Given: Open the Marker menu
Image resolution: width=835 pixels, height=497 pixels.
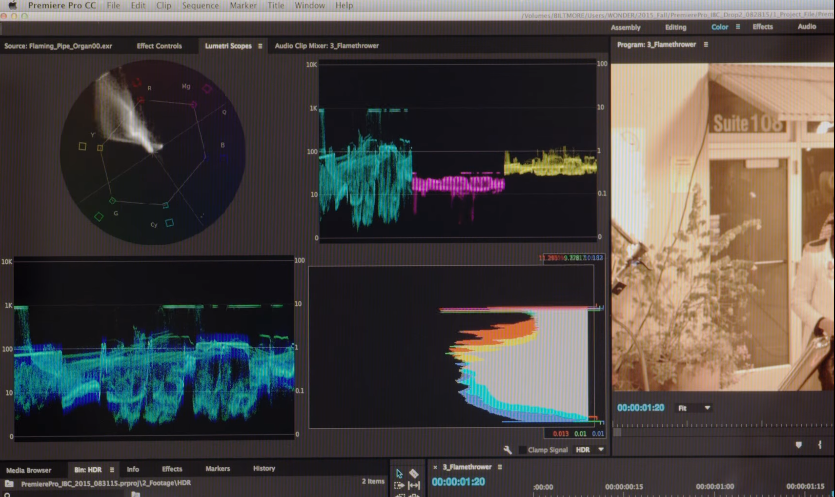Looking at the screenshot, I should tap(243, 5).
